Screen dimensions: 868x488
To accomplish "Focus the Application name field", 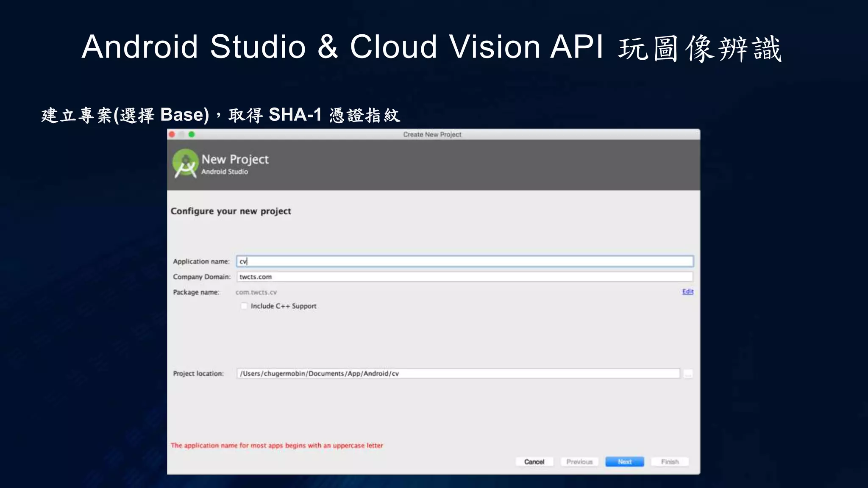I will (x=465, y=261).
